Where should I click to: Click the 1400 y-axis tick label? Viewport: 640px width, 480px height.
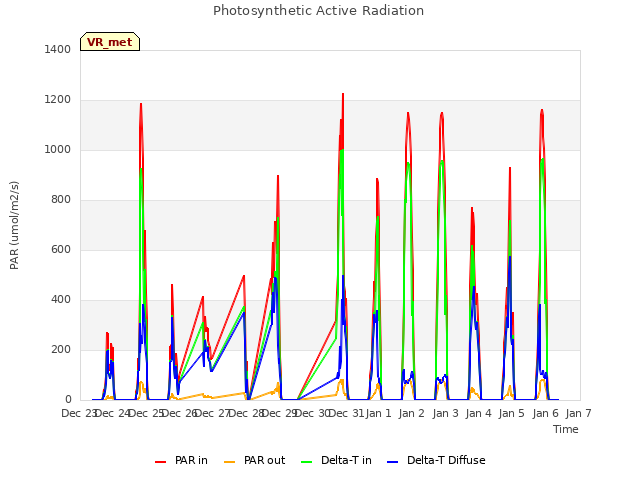point(58,49)
